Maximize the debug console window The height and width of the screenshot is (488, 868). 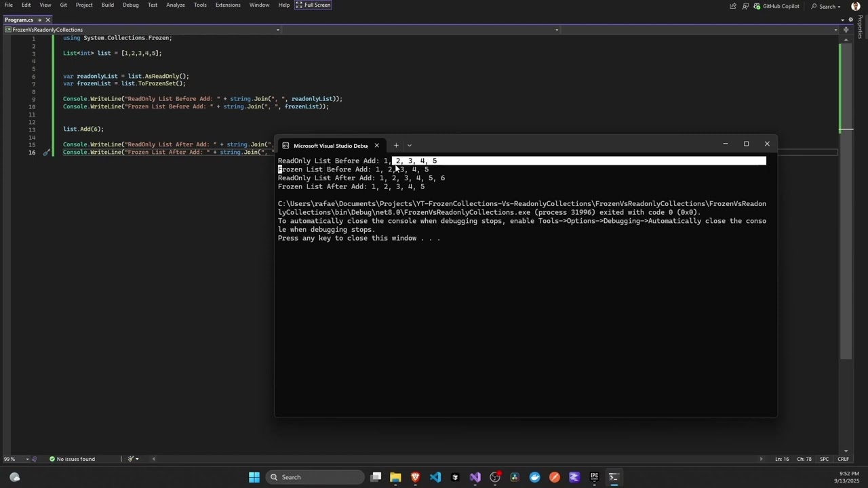(x=746, y=144)
